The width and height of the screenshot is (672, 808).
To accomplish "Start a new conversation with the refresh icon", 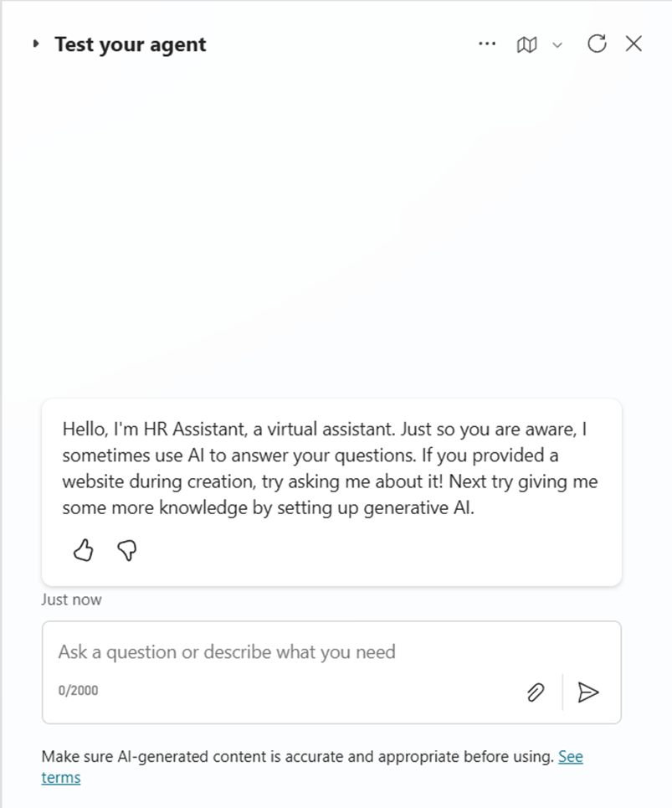I will click(597, 44).
